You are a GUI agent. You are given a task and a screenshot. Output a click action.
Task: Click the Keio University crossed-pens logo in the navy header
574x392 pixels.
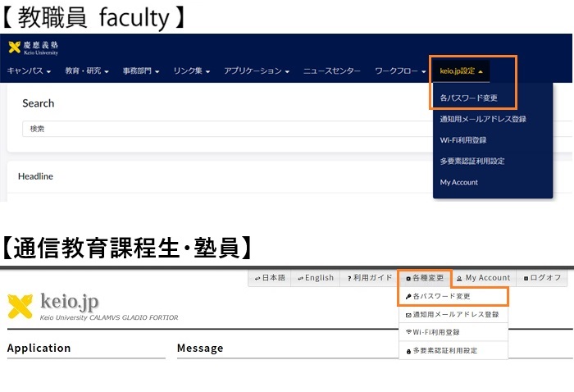click(x=15, y=48)
